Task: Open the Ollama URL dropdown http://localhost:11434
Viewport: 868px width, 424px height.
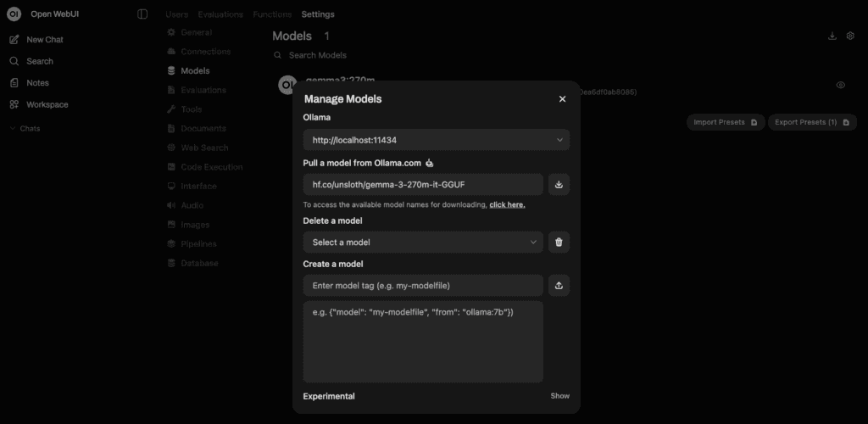Action: pyautogui.click(x=437, y=140)
